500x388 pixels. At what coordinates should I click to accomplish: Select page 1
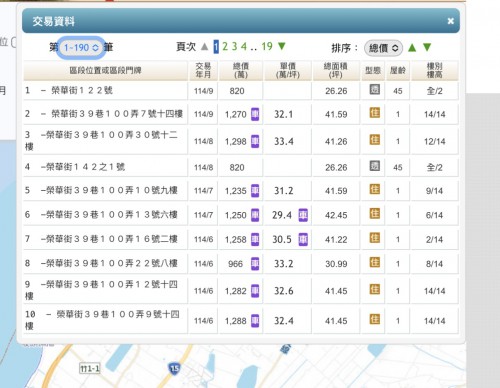(216, 47)
